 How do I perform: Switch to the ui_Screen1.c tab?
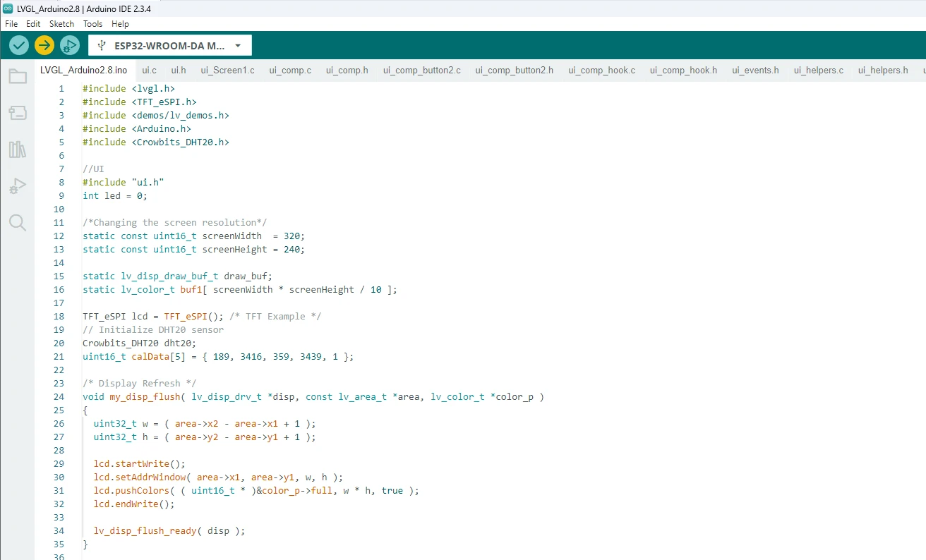[x=227, y=71]
